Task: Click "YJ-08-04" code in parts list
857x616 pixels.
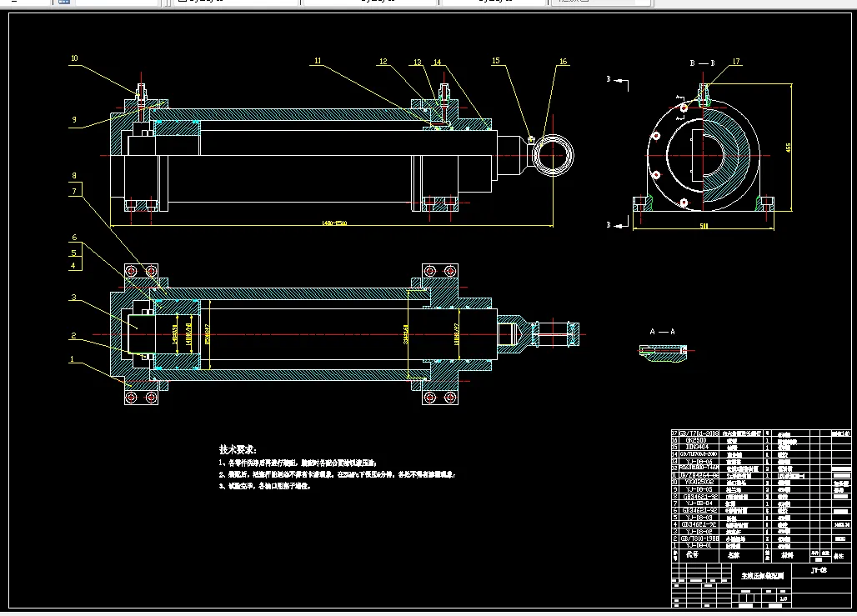Action: pos(699,503)
